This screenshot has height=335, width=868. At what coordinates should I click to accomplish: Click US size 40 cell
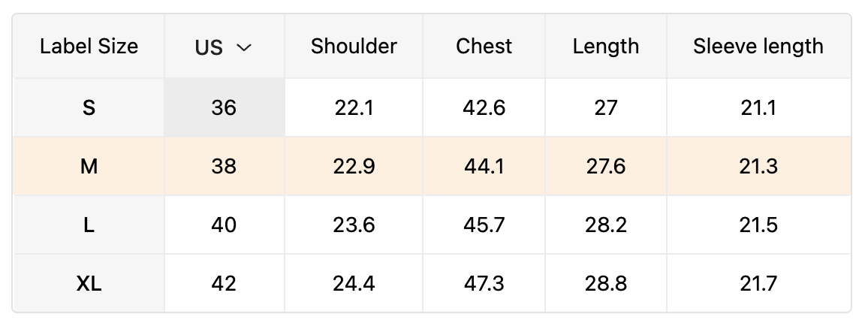coord(224,225)
